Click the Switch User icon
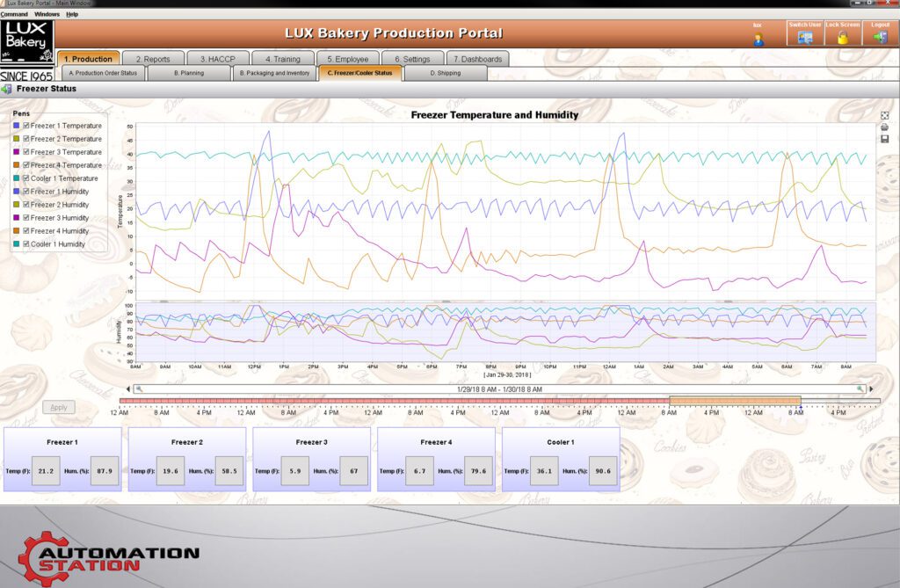 point(804,37)
